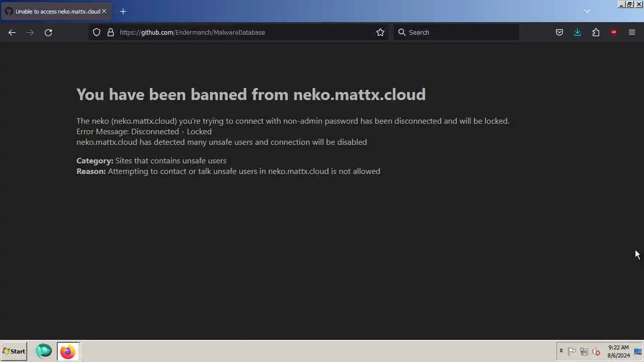
Task: Show the Firefox downloads panel
Action: point(577,32)
